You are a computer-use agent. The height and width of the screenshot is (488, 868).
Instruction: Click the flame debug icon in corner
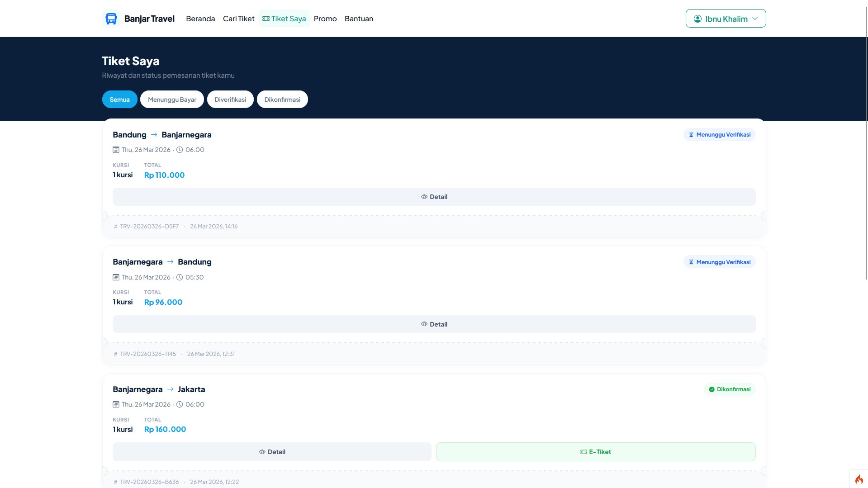tap(859, 479)
